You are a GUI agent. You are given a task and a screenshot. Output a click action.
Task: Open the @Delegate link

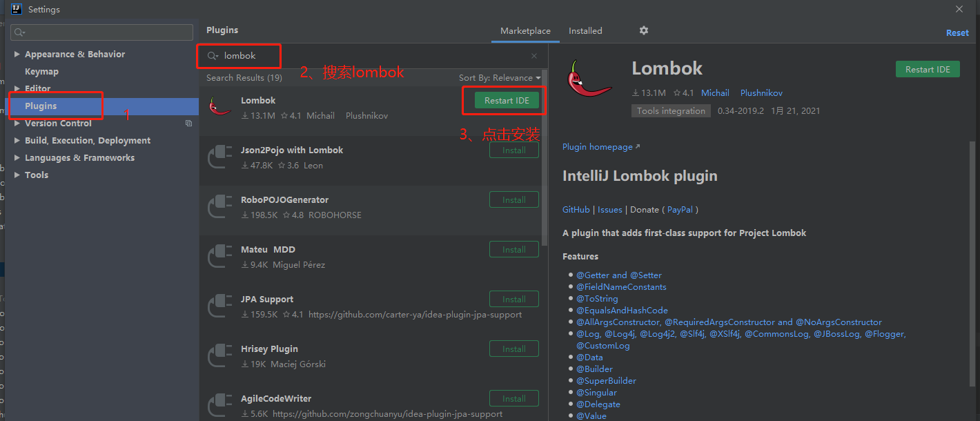coord(598,404)
